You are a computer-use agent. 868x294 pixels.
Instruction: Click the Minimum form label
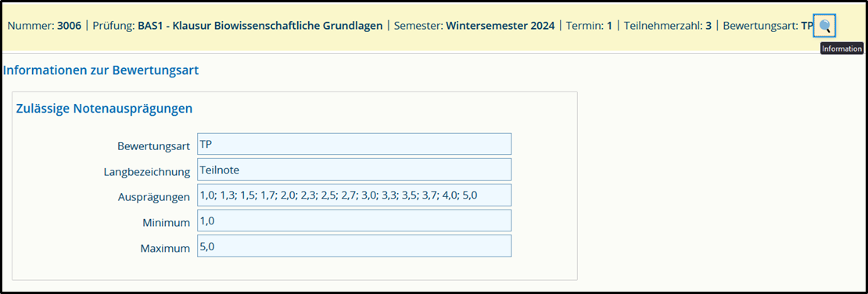[x=167, y=223]
